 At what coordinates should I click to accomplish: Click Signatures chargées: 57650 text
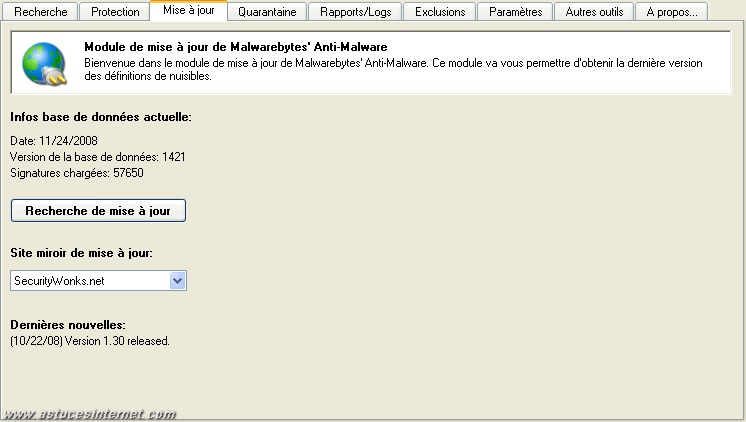(x=77, y=173)
